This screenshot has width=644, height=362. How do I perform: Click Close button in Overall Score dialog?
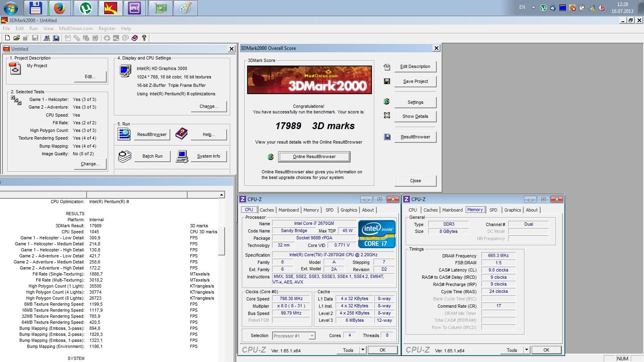pos(415,181)
